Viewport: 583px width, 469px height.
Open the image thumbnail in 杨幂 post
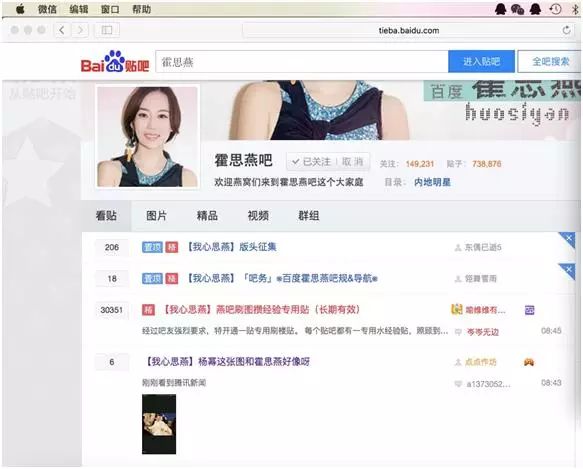[159, 424]
